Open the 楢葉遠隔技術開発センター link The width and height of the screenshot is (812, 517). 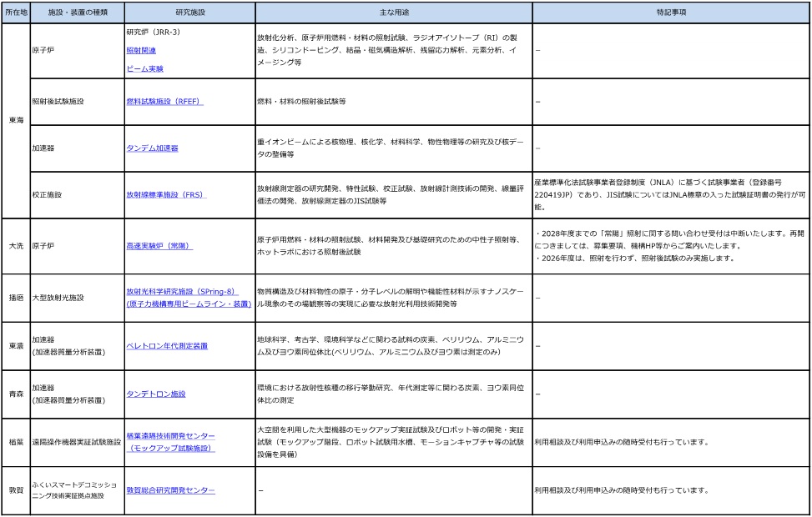170,436
